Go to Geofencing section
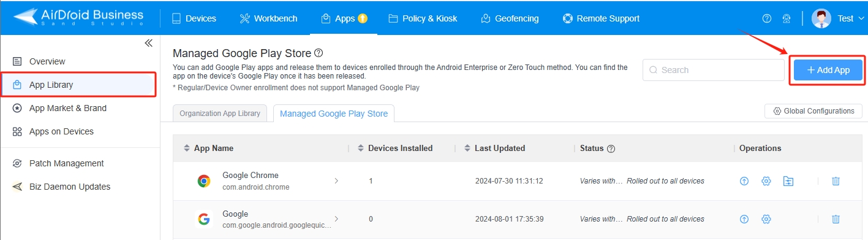868x240 pixels. pyautogui.click(x=510, y=18)
